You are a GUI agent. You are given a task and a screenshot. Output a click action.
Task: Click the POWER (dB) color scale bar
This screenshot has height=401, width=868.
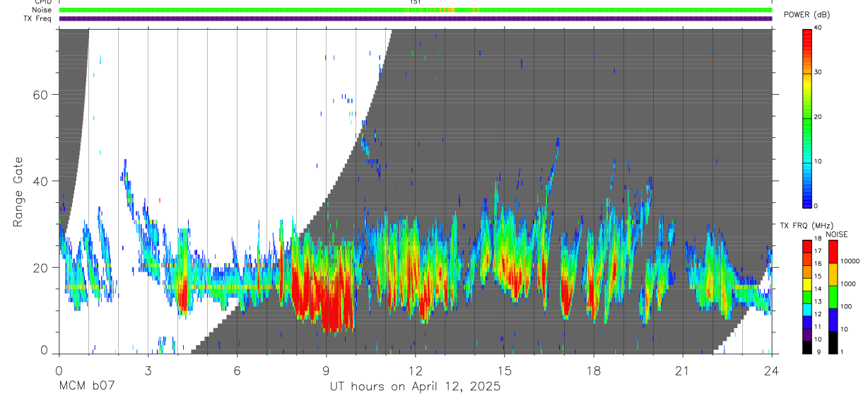807,117
